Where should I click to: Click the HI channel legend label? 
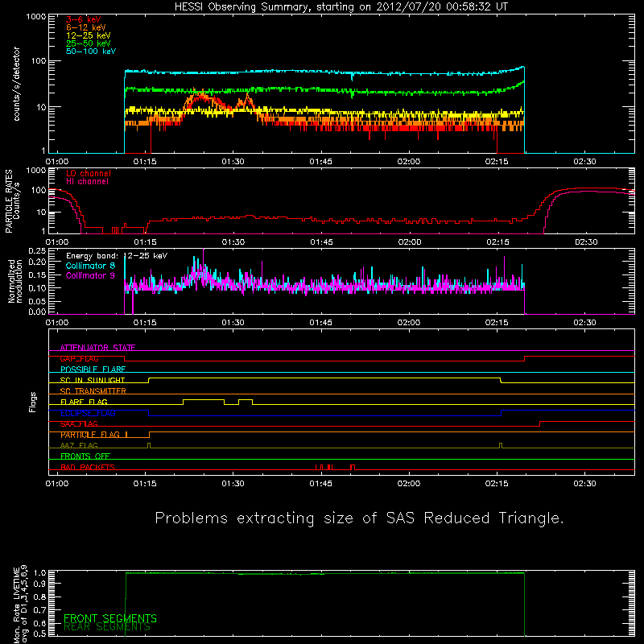pos(87,182)
